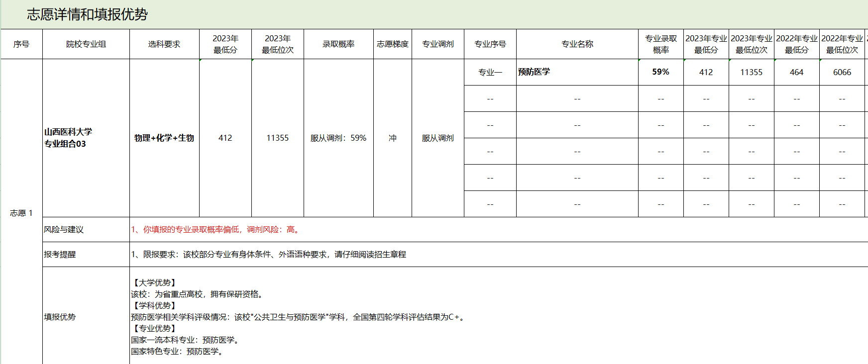The height and width of the screenshot is (364, 868).
Task: Select the 院校专业组 header cell
Action: click(x=86, y=44)
